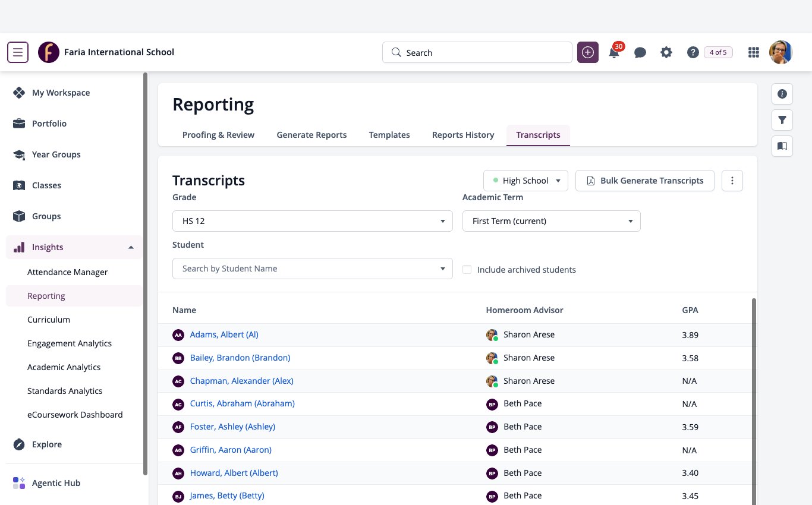Open the user profile avatar
Screen dimensions: 812x505
[781, 52]
